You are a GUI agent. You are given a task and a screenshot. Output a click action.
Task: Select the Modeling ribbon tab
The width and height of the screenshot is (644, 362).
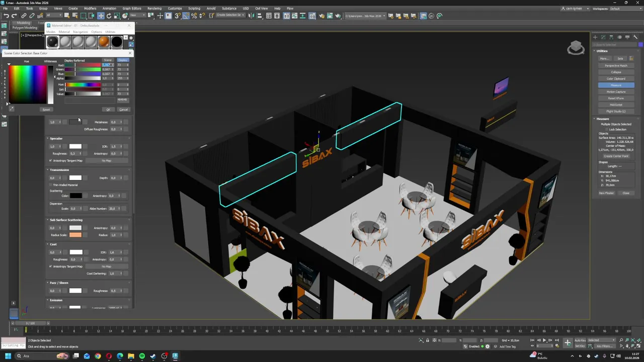(23, 23)
